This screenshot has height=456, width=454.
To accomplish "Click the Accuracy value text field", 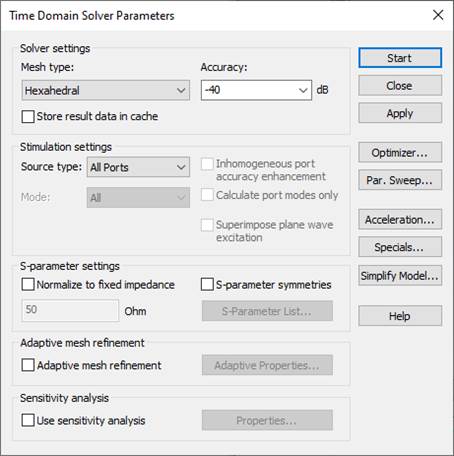I will (249, 90).
